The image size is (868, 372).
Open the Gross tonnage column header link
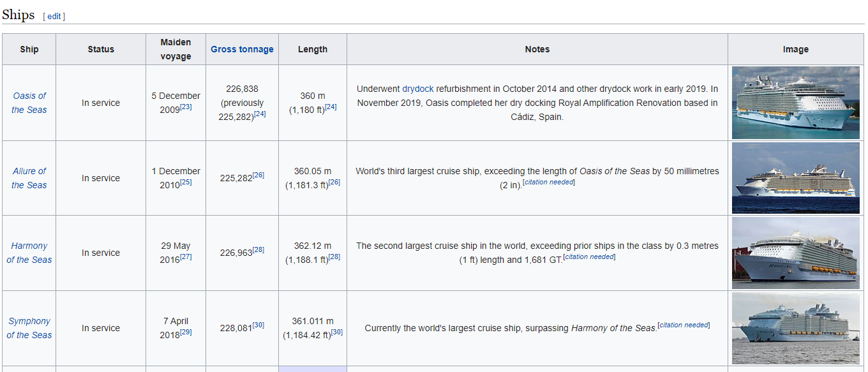[242, 49]
